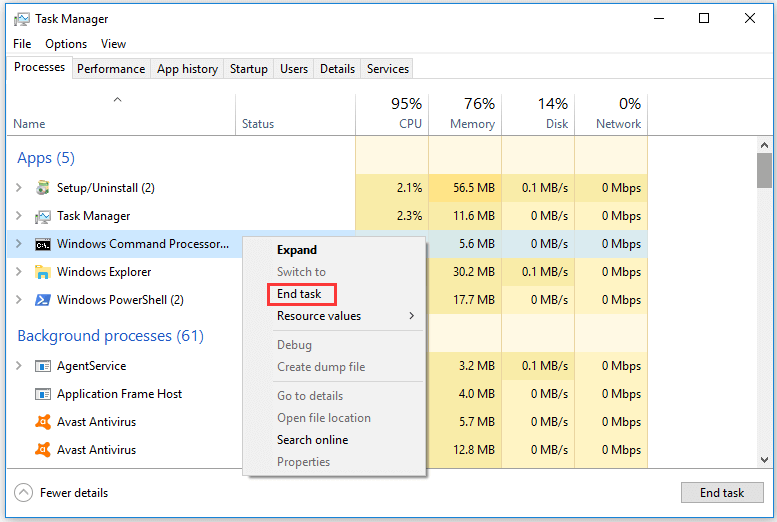The image size is (777, 522).
Task: Click the vertical scrollbar thumb
Action: [764, 170]
